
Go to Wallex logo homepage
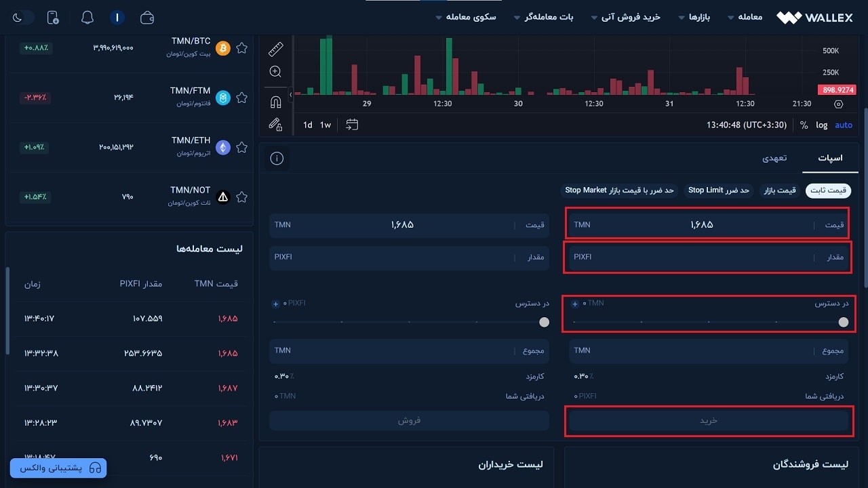coord(814,18)
